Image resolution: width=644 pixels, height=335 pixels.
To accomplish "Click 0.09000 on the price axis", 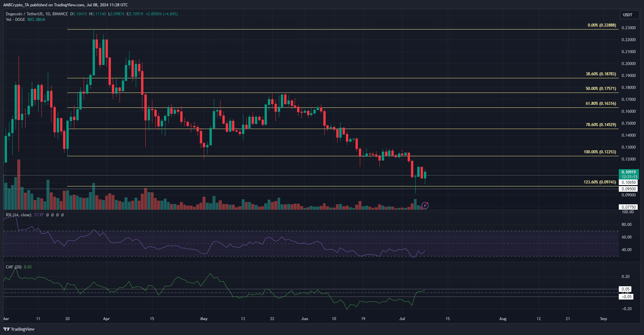I will pos(629,195).
